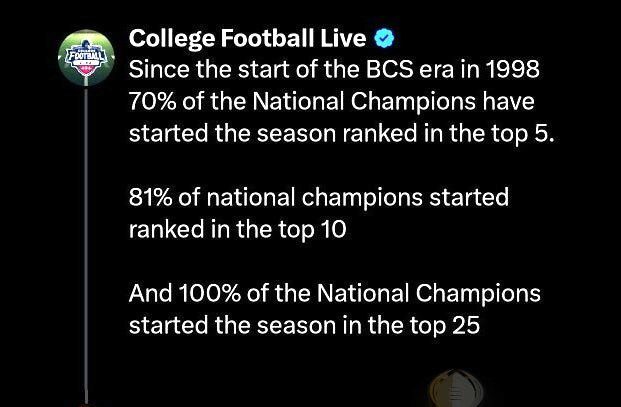Click the word "Live" in the account name
Image resolution: width=621 pixels, height=407 pixels.
(x=343, y=38)
